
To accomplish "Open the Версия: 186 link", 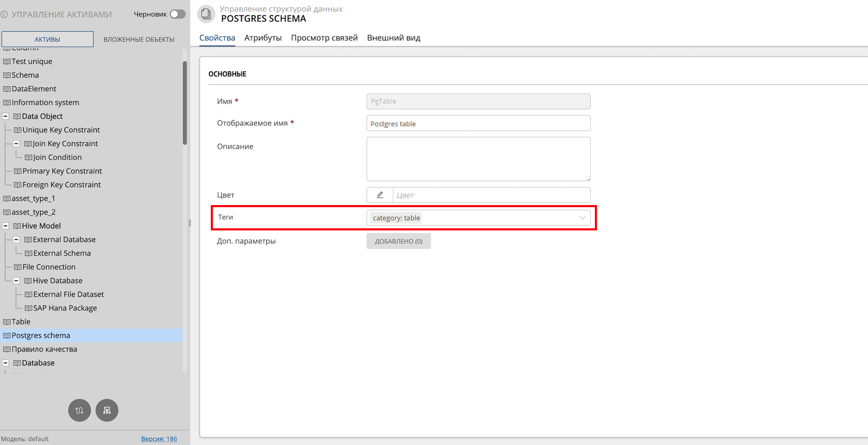I will 158,439.
